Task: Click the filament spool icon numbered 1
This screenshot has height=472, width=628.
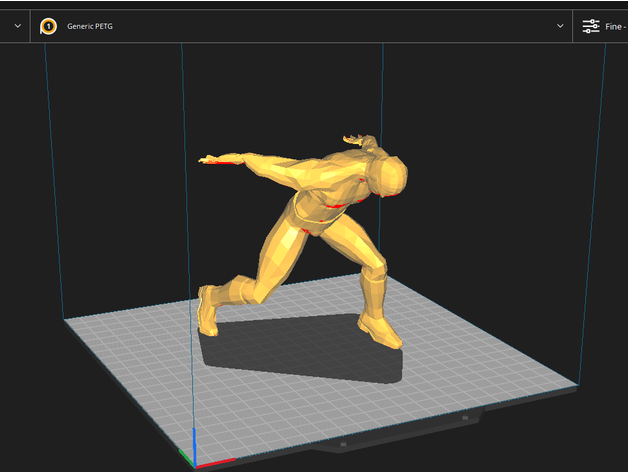Action: [48, 26]
